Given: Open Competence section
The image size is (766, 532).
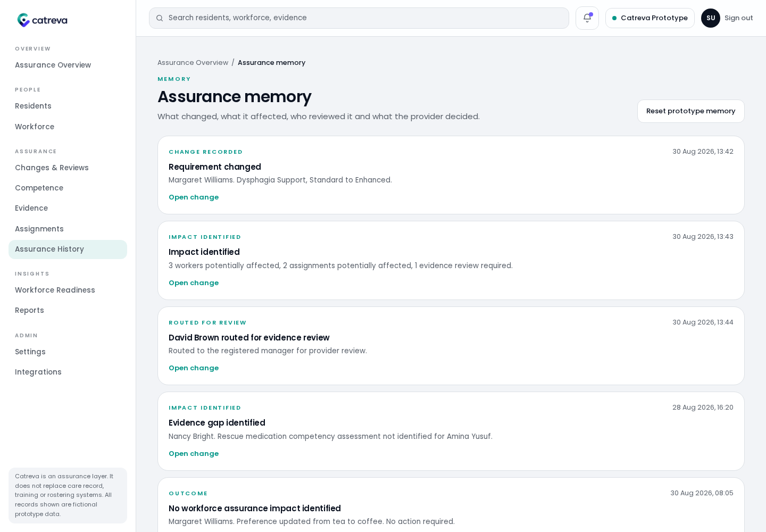Looking at the screenshot, I should click(68, 188).
